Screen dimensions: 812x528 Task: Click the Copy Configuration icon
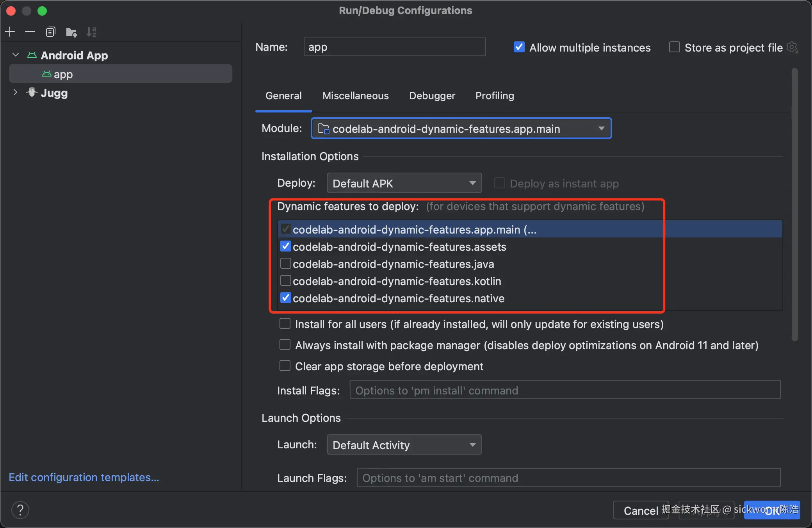click(50, 32)
